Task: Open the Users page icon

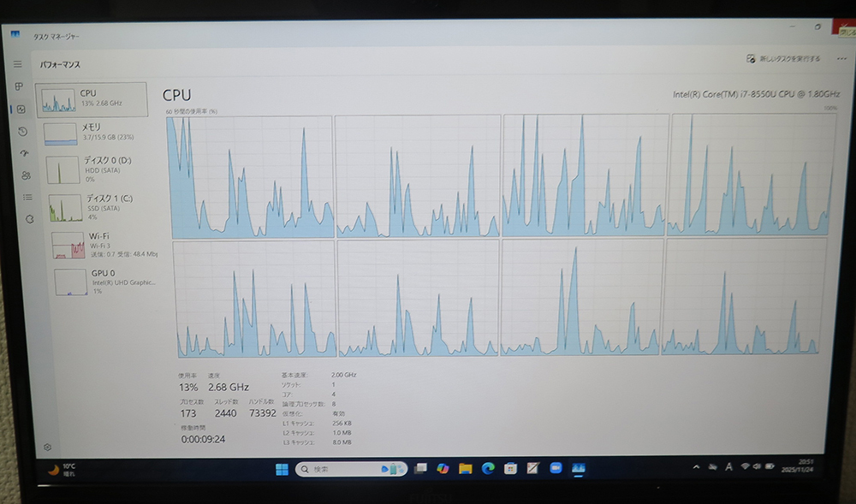Action: pyautogui.click(x=26, y=175)
